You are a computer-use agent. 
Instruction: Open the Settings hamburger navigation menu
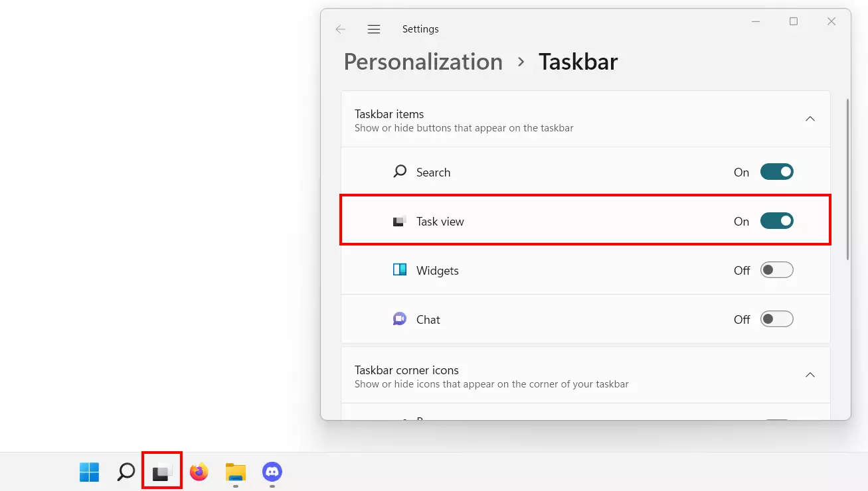click(374, 29)
